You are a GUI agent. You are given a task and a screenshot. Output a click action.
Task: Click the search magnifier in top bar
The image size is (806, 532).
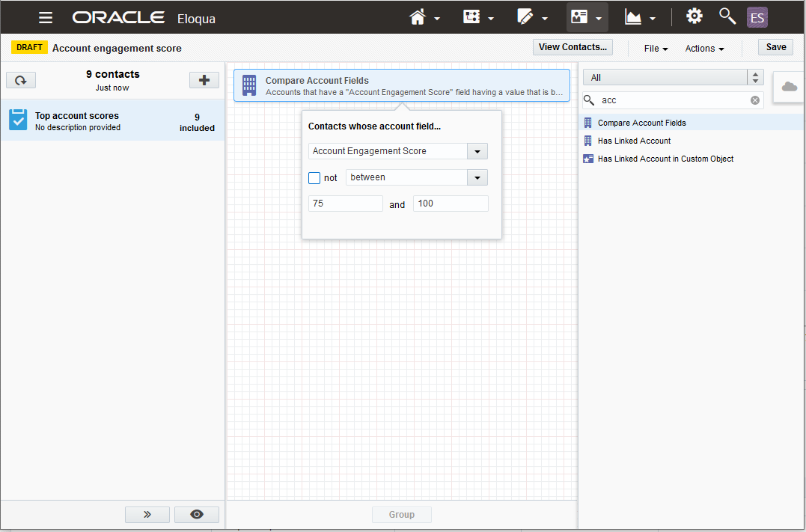(x=727, y=16)
